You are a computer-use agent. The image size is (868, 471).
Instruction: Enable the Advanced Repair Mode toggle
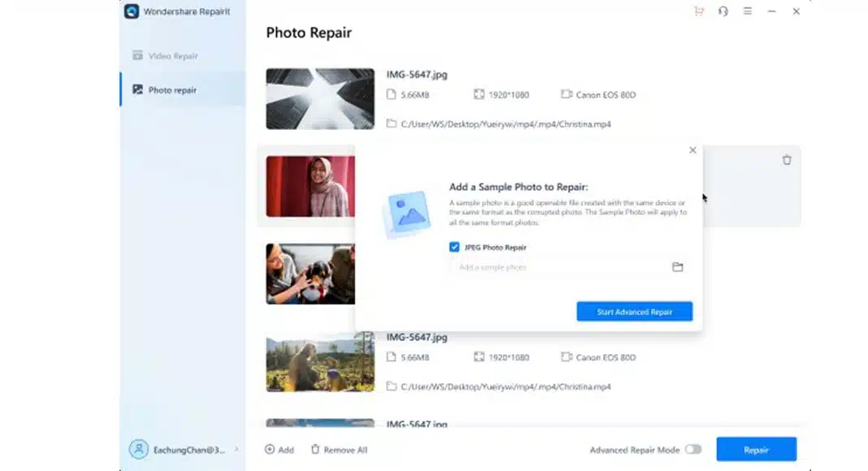point(694,448)
